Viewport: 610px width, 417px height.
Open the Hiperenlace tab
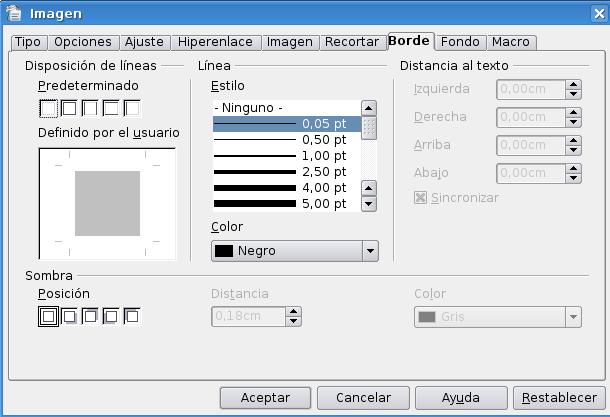216,42
